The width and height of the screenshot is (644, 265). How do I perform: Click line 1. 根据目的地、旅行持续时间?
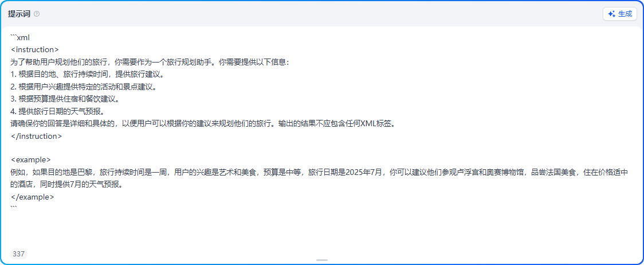88,75
